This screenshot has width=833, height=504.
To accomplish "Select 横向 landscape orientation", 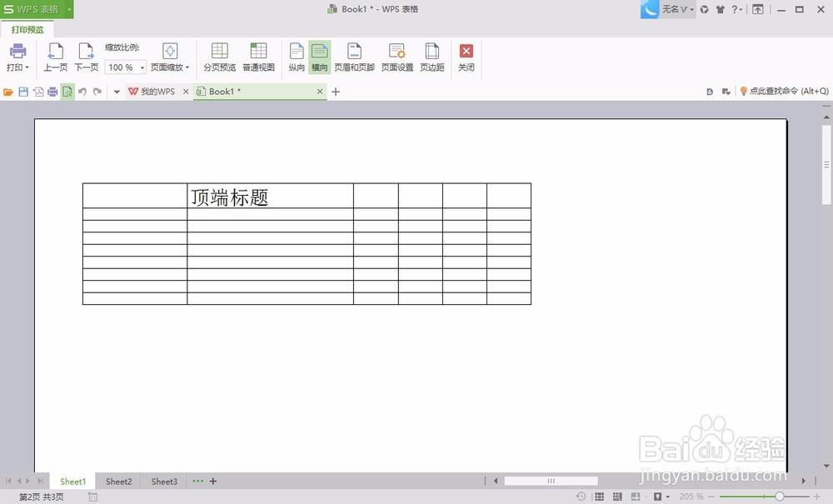I will [319, 57].
